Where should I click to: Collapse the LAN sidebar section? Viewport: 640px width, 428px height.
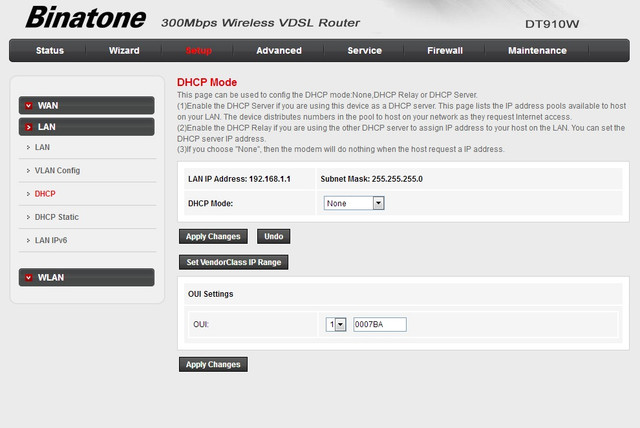point(86,127)
